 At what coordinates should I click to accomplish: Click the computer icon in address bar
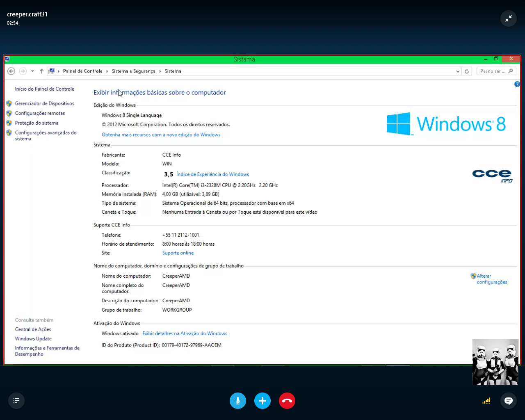tap(51, 71)
